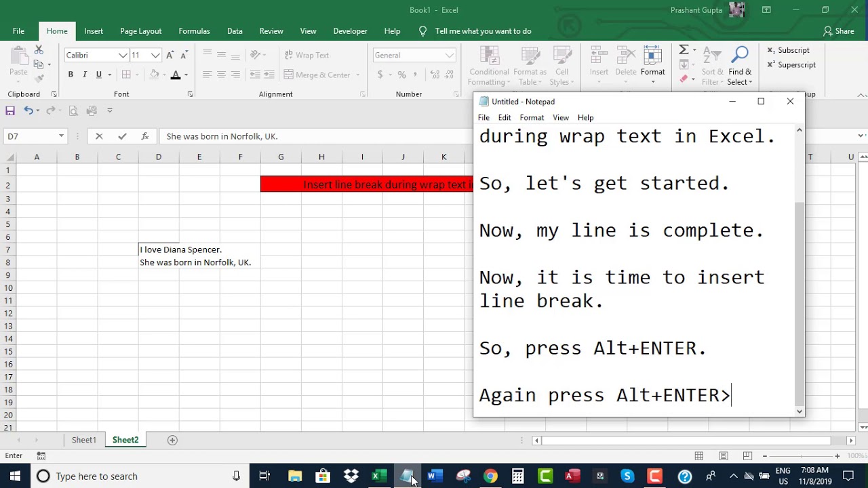Open the Formulas ribbon tab
Image resolution: width=868 pixels, height=488 pixels.
(194, 31)
